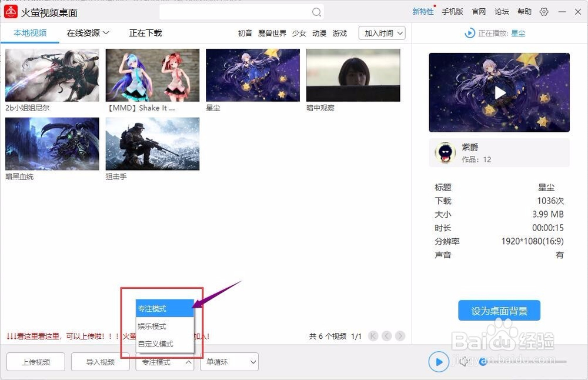Viewport: 588px width, 380px height.
Task: Click 设为桌面背景 button
Action: pyautogui.click(x=499, y=311)
